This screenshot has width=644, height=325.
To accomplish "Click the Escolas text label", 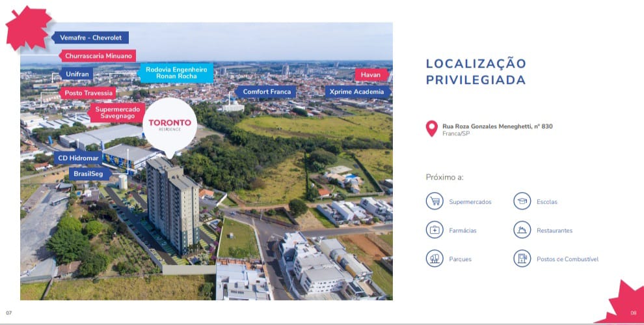I will tap(547, 202).
